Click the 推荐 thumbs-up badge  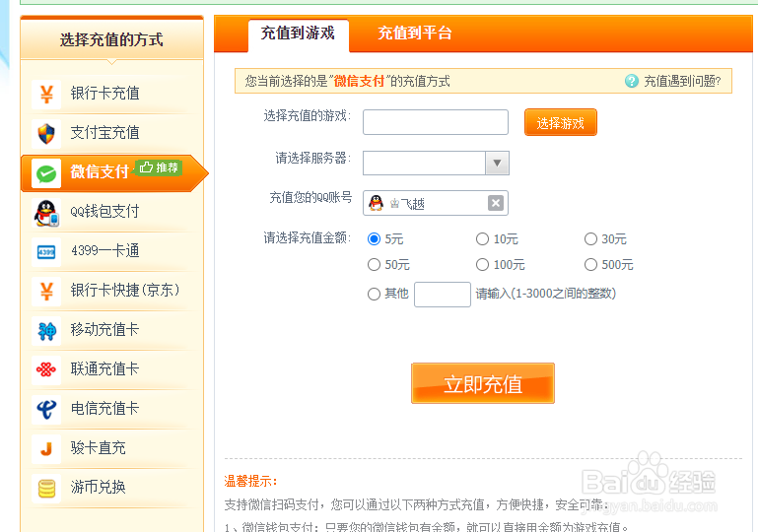click(159, 167)
